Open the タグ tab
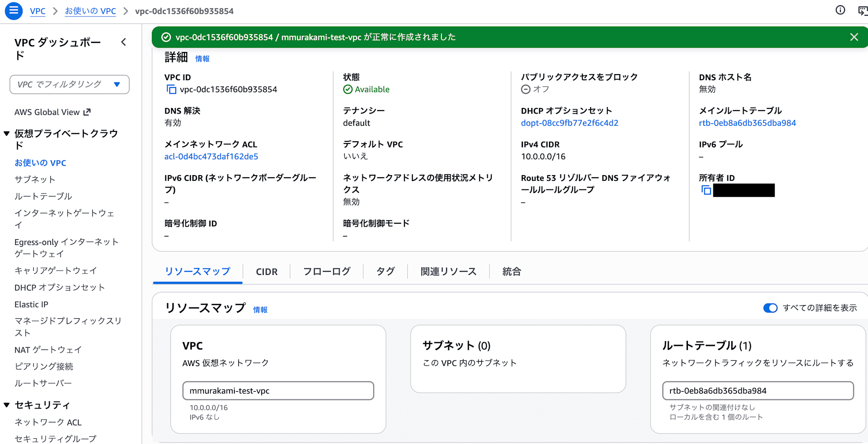The width and height of the screenshot is (868, 444). 385,272
